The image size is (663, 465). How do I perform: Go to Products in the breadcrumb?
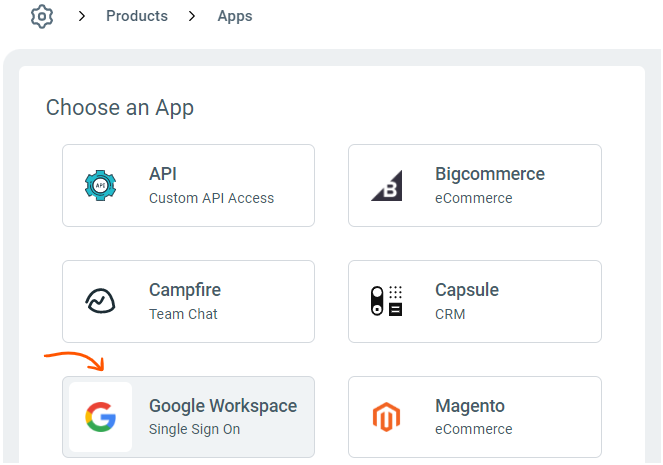[137, 17]
